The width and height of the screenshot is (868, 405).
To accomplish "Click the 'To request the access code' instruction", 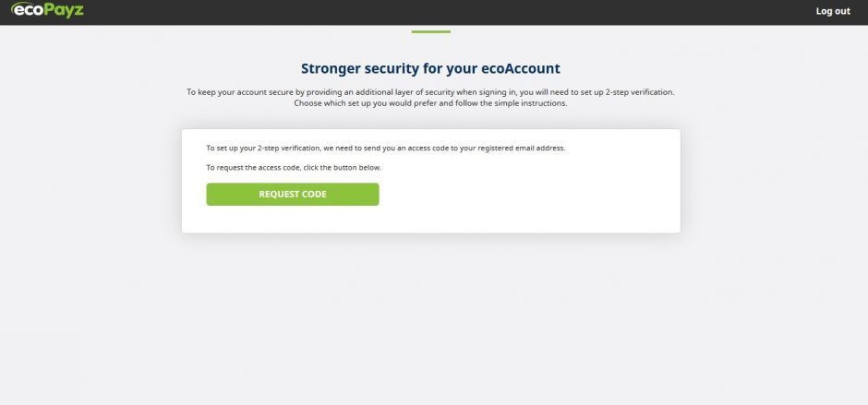I will pos(294,167).
